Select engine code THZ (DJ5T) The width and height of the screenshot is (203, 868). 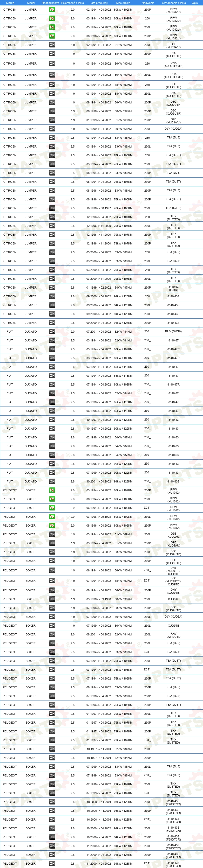pos(173,208)
